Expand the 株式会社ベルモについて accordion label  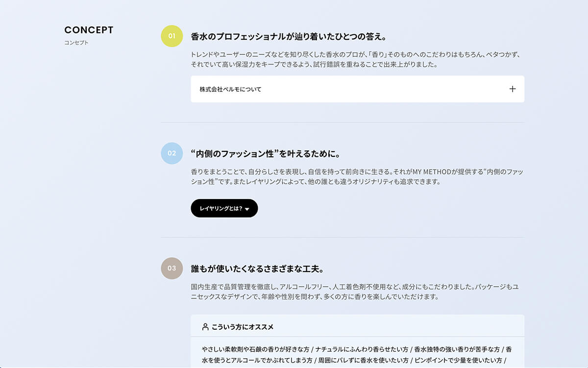[230, 89]
